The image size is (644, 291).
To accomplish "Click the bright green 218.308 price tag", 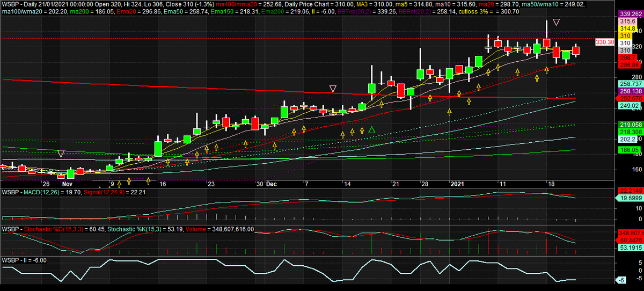I will pos(631,132).
